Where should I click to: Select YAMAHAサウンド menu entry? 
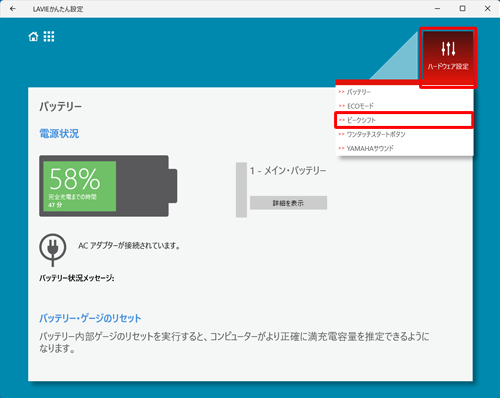point(404,148)
